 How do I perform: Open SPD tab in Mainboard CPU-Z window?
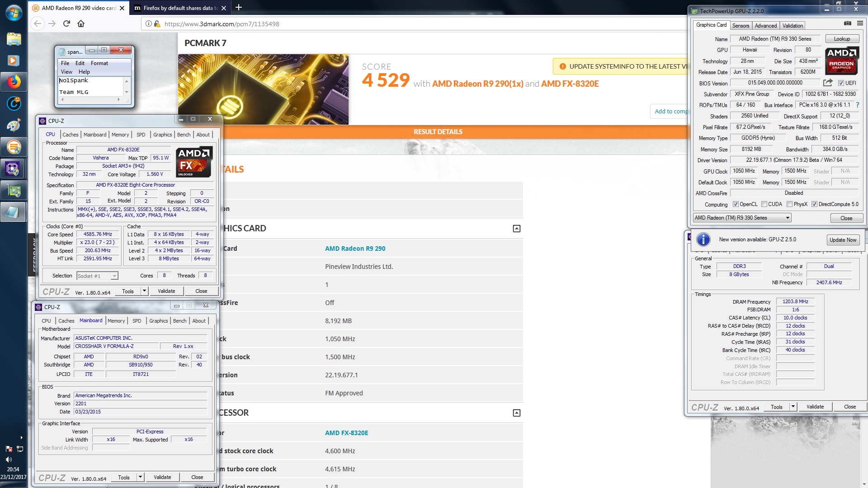pos(137,321)
